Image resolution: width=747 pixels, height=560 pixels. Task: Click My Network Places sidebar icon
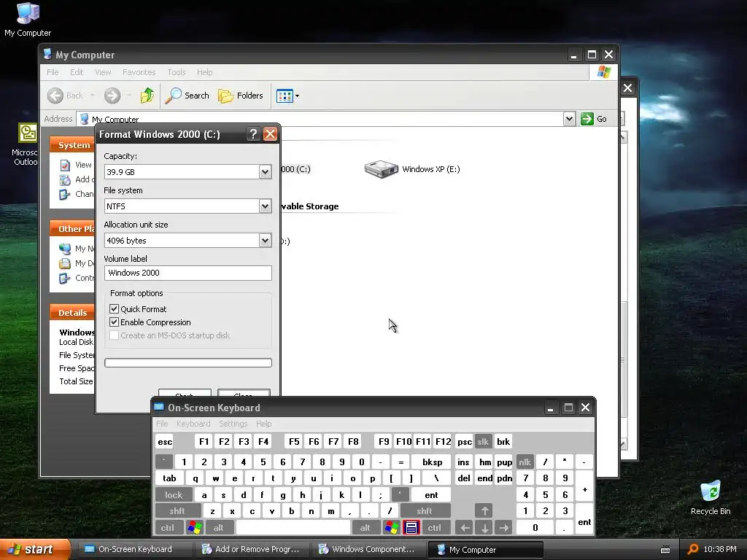point(65,249)
